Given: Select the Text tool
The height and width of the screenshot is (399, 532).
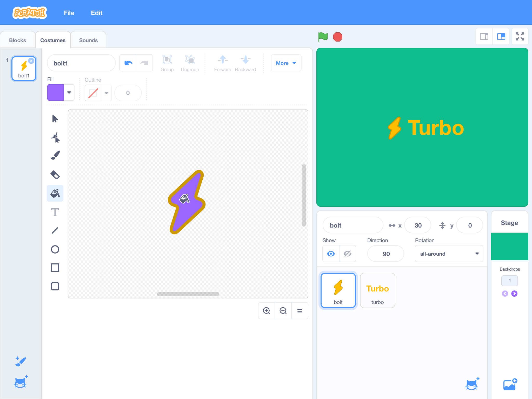Looking at the screenshot, I should (55, 212).
